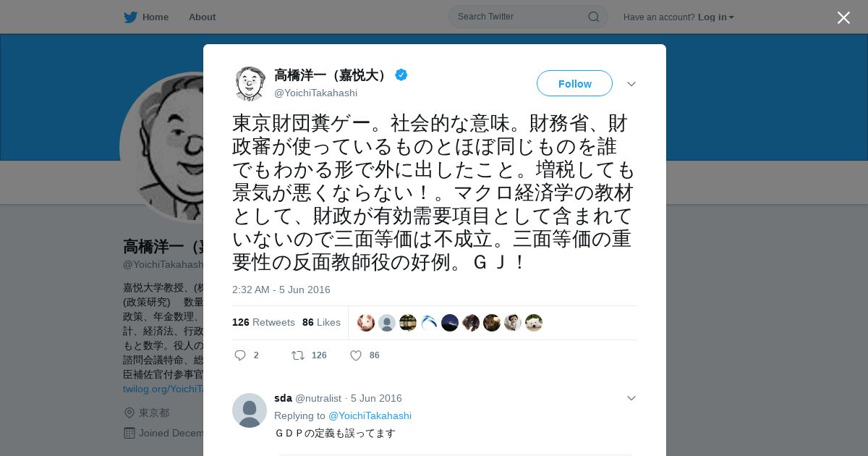Image resolution: width=868 pixels, height=456 pixels.
Task: Open the About menu item
Action: tap(202, 17)
